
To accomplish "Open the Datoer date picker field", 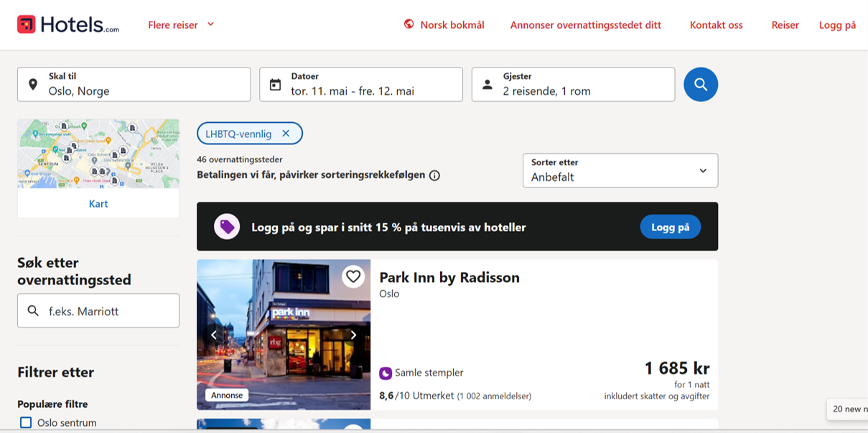I will click(x=361, y=85).
